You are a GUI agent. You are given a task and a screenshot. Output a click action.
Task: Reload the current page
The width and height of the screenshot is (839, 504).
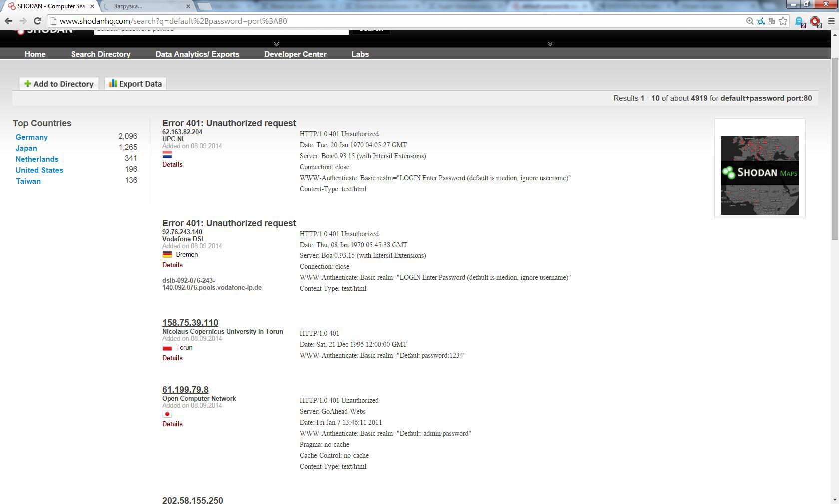click(x=37, y=21)
